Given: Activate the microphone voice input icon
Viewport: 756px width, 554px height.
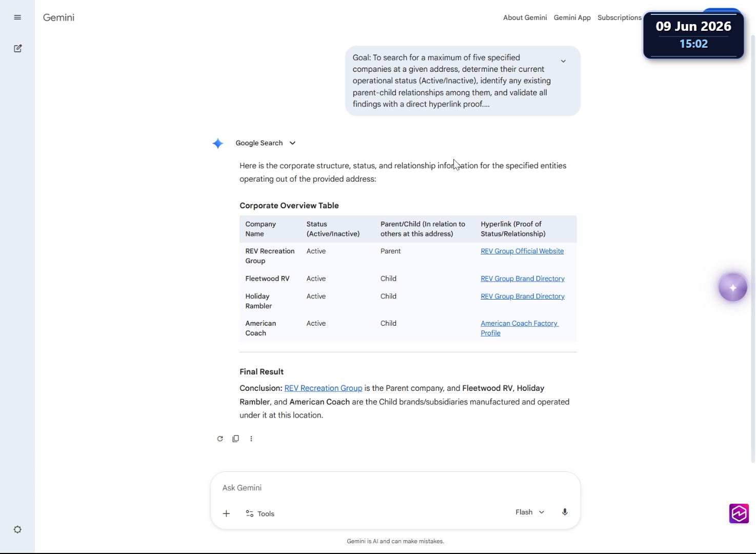Looking at the screenshot, I should [565, 512].
